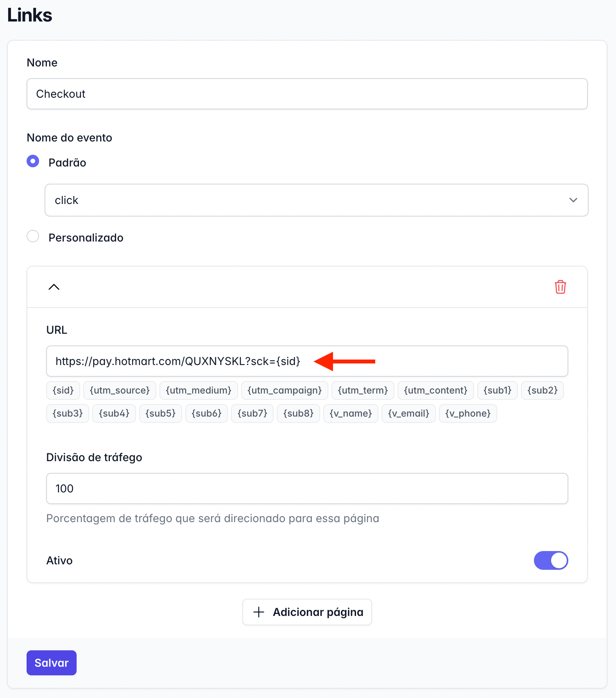Insert the {sub8} placeholder tag

click(298, 413)
